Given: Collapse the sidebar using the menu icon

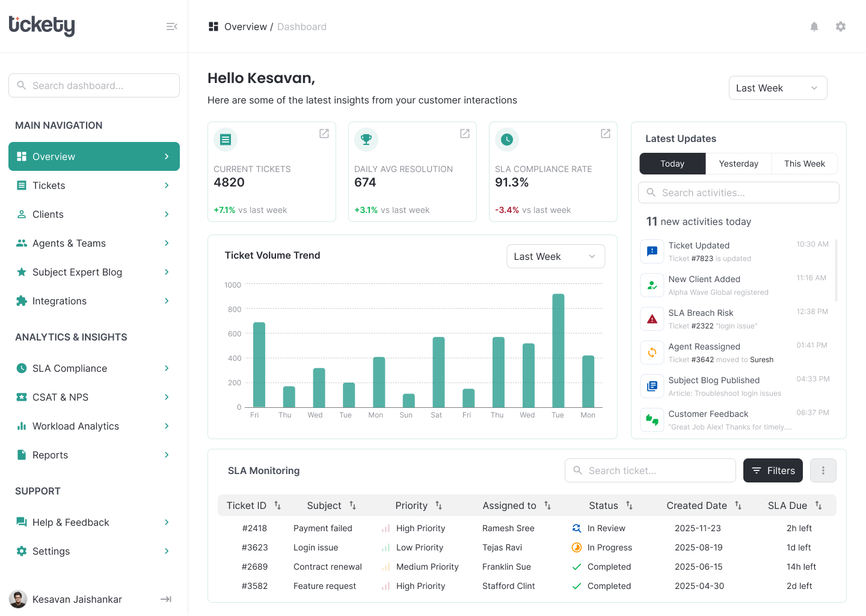Looking at the screenshot, I should click(x=171, y=26).
